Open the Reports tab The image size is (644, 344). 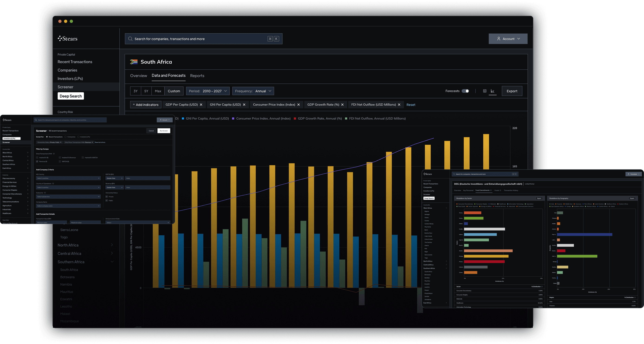pyautogui.click(x=197, y=76)
